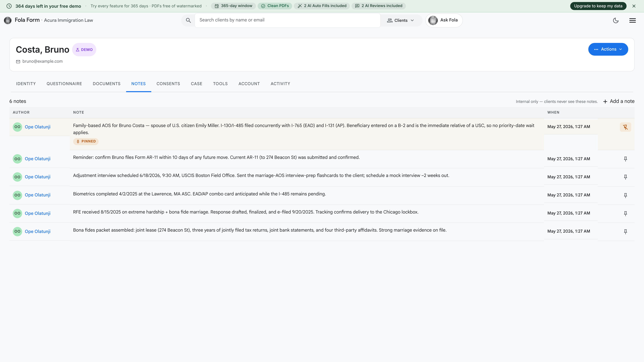Open Ope Olatunji link on AR-11 row
644x362 pixels.
tap(38, 159)
